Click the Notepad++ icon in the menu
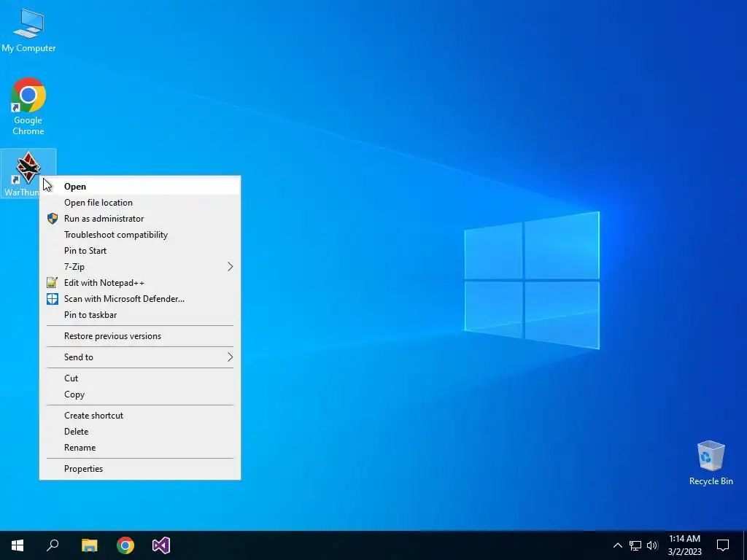 tap(53, 283)
